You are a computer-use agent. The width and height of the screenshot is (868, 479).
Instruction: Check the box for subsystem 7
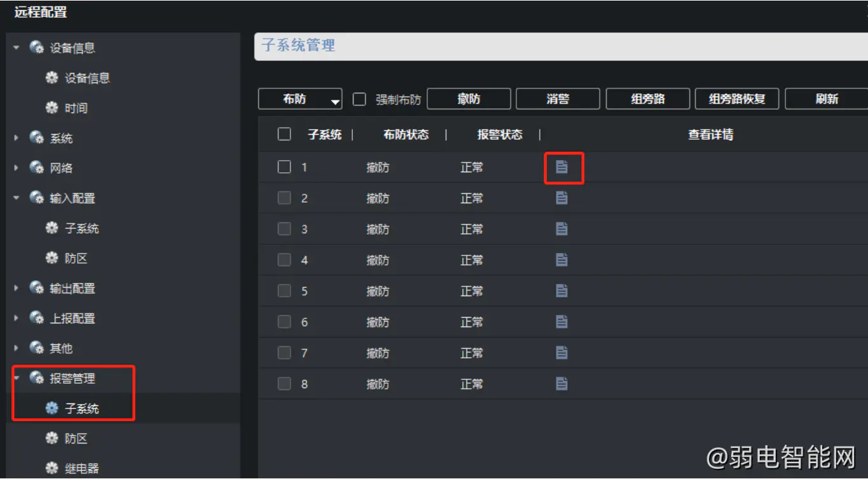pos(284,353)
